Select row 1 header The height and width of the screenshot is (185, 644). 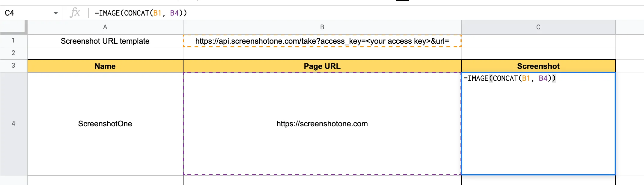(13, 40)
